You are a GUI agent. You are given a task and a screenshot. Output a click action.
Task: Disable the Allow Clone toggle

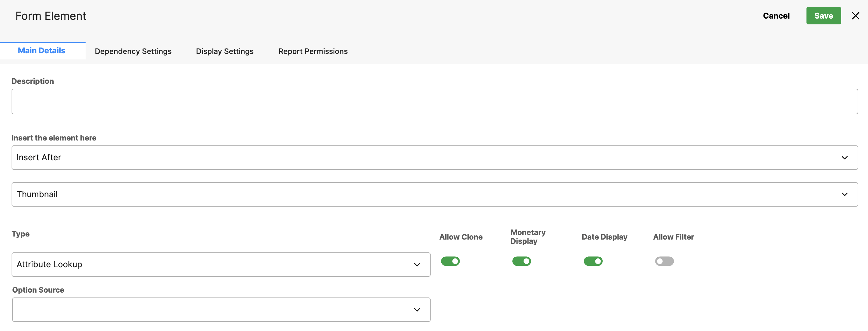point(450,261)
